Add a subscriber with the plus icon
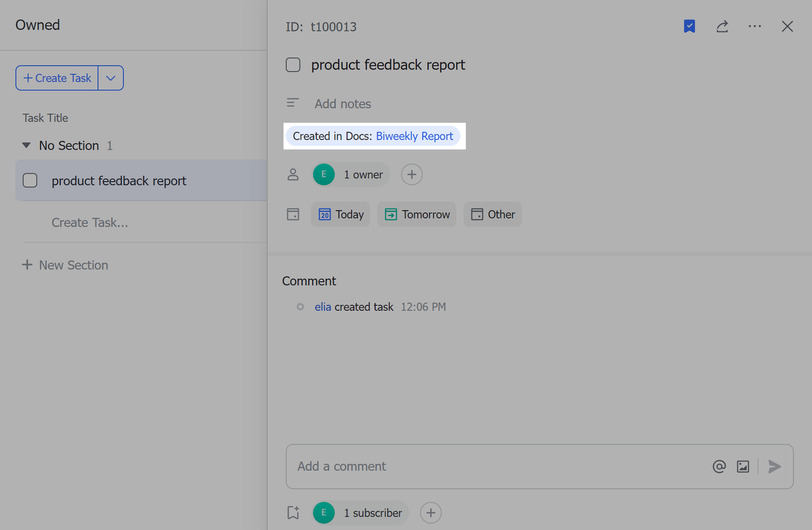This screenshot has width=812, height=530. [431, 513]
